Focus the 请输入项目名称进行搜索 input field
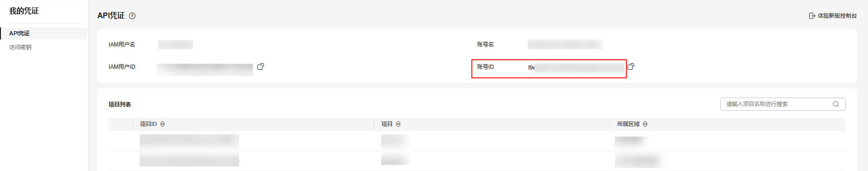Image resolution: width=868 pixels, height=171 pixels. (783, 104)
